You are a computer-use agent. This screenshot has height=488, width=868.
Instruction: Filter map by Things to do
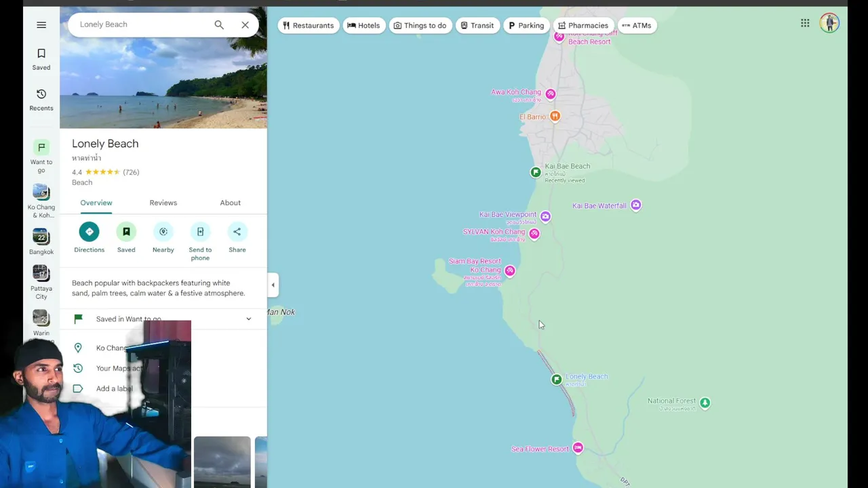click(x=420, y=26)
